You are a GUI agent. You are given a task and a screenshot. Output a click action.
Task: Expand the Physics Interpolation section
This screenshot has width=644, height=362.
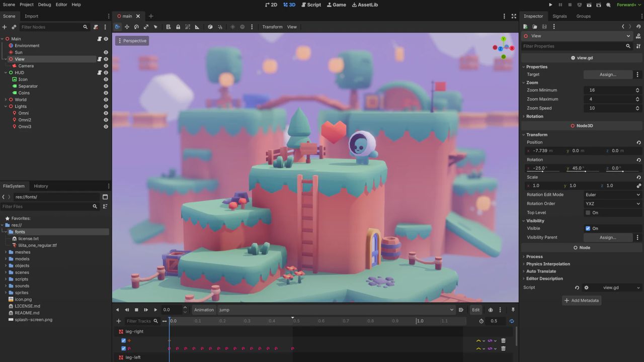pyautogui.click(x=548, y=264)
